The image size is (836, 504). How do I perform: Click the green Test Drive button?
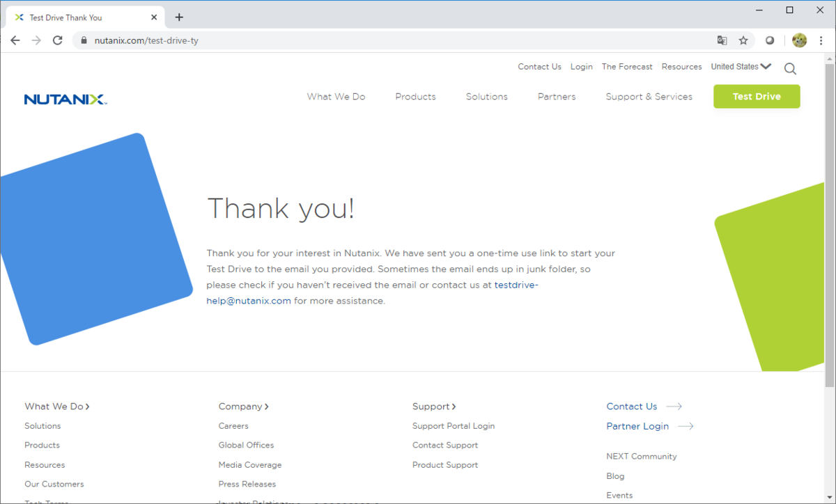point(757,97)
